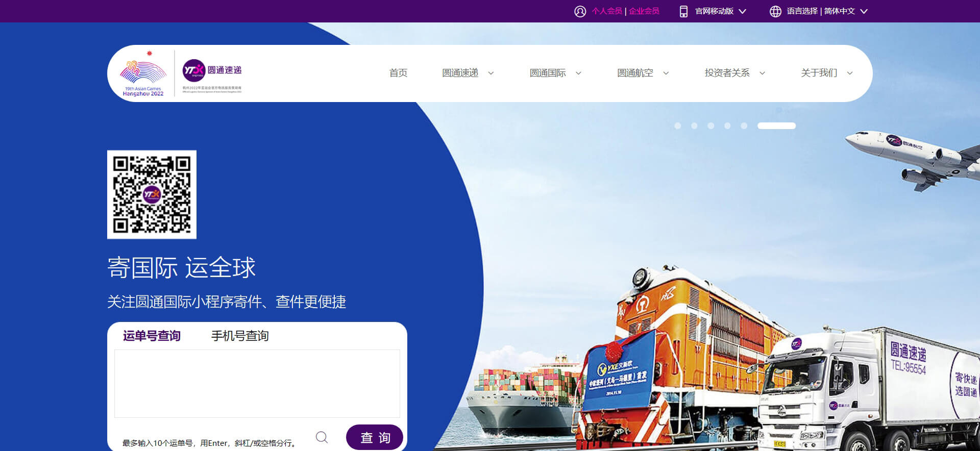Image resolution: width=980 pixels, height=451 pixels.
Task: Expand chevron next to 关于我们
Action: coord(850,73)
